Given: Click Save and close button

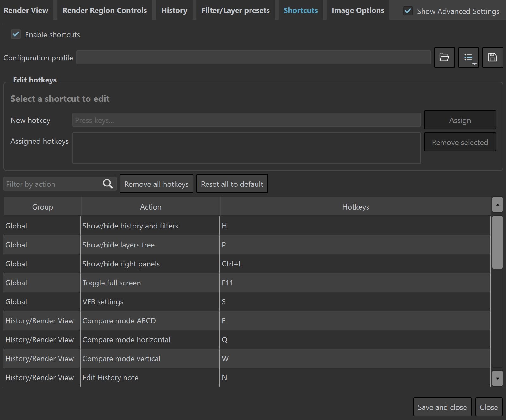Looking at the screenshot, I should [442, 407].
